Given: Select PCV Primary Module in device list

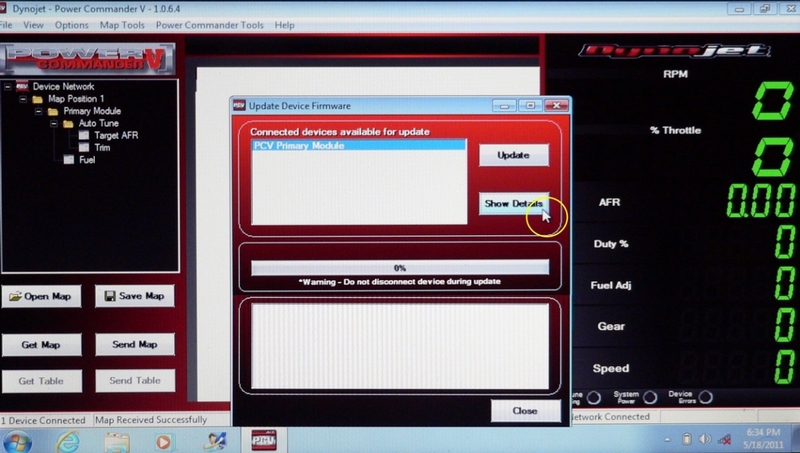Looking at the screenshot, I should click(358, 146).
